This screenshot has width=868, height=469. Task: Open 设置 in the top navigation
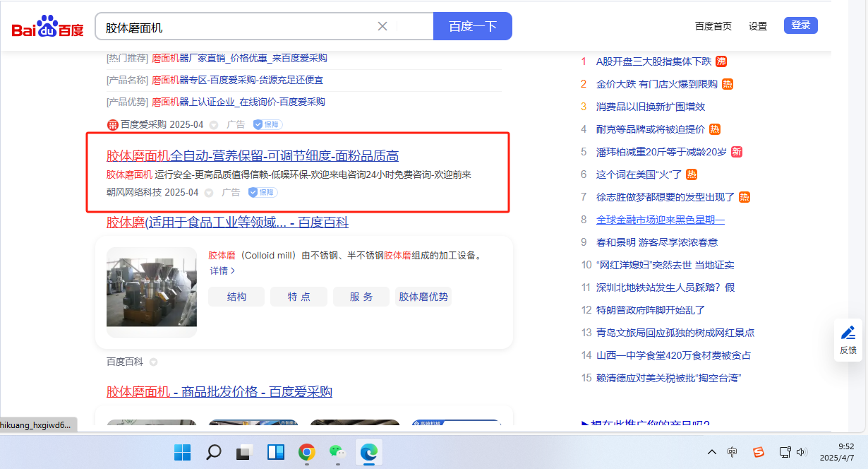coord(758,26)
